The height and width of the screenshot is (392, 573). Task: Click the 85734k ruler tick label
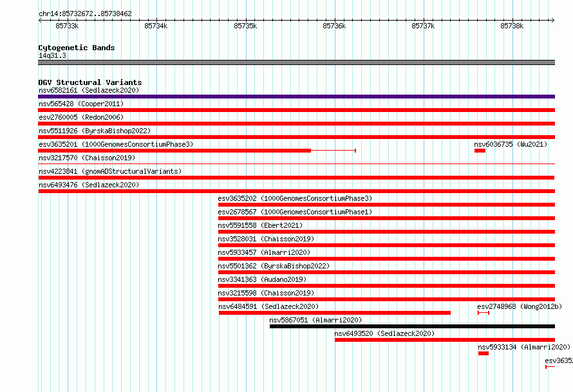pyautogui.click(x=156, y=26)
